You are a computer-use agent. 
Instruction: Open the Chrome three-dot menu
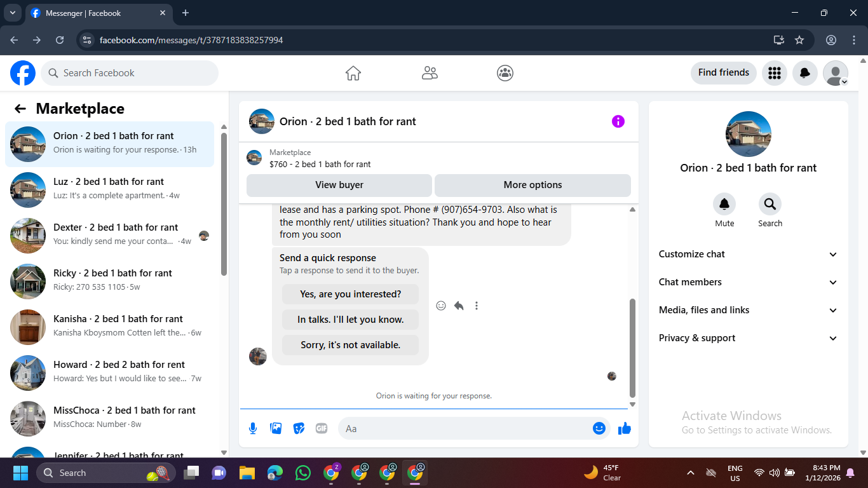pos(854,40)
